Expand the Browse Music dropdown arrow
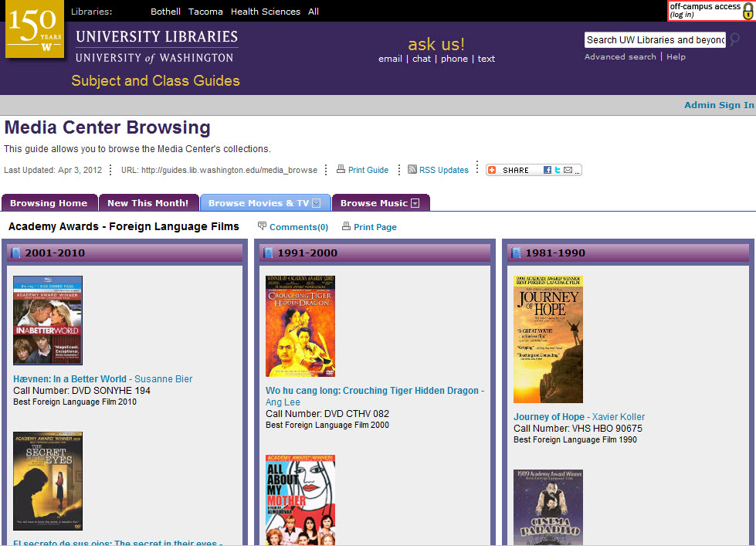 coord(415,203)
